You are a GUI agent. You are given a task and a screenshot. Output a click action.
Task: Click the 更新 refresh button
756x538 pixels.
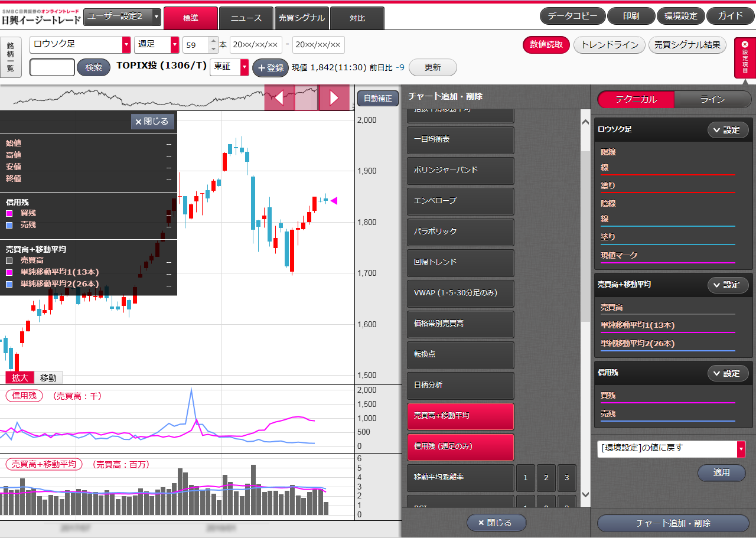[432, 67]
